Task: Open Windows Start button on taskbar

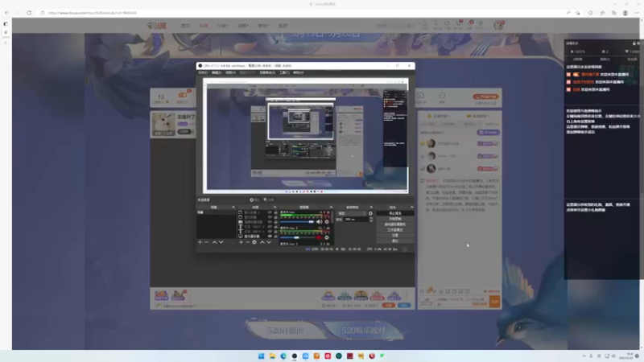Action: (x=261, y=356)
